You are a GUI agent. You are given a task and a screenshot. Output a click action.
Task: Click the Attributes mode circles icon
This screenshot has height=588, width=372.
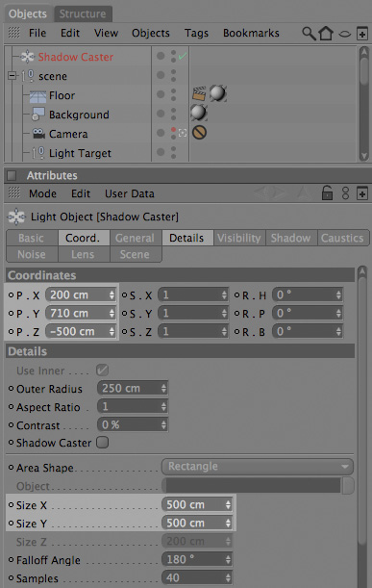pos(345,193)
